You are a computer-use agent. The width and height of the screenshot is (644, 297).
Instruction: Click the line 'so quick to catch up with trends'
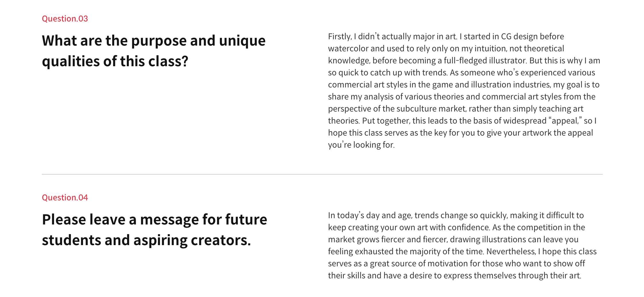pos(388,73)
